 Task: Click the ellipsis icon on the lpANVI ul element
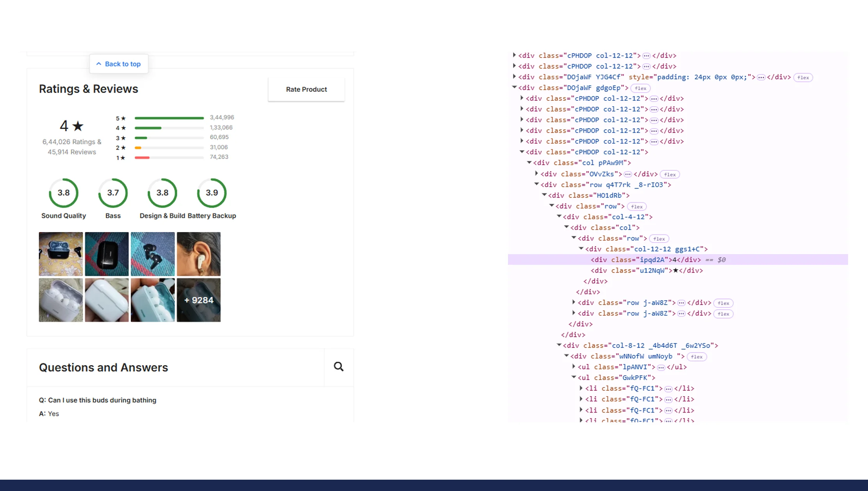[661, 367]
